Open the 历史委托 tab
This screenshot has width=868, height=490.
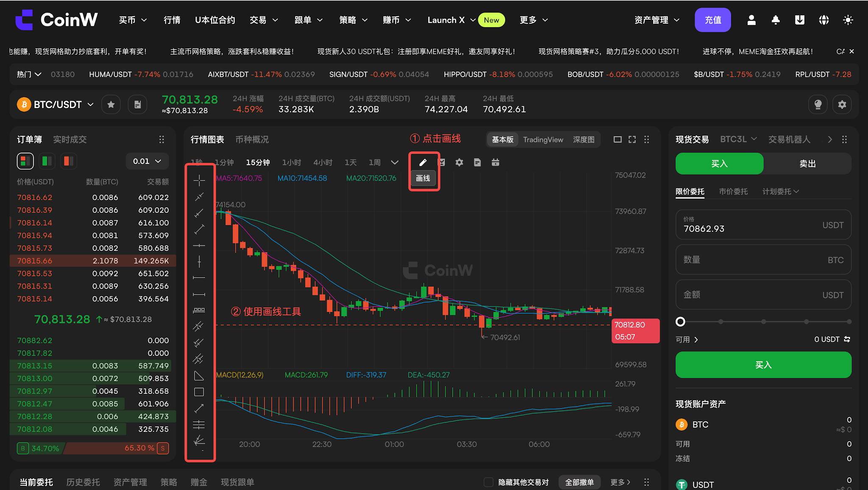[x=83, y=482]
